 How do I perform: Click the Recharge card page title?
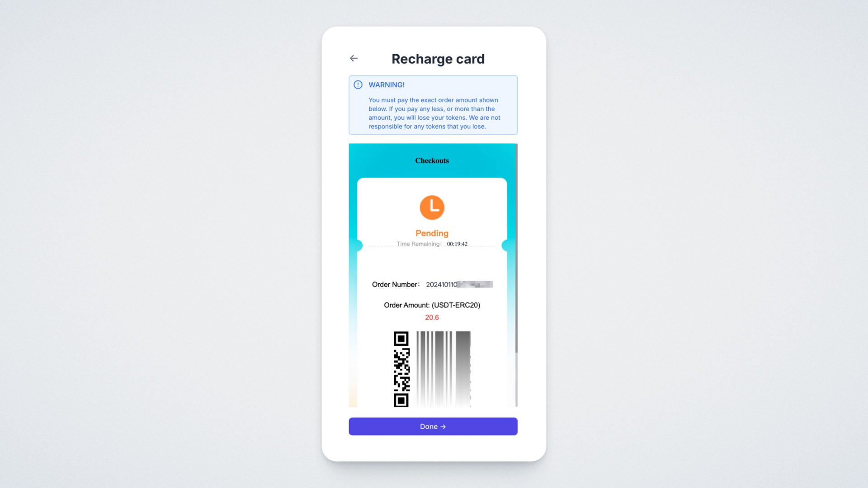[438, 59]
